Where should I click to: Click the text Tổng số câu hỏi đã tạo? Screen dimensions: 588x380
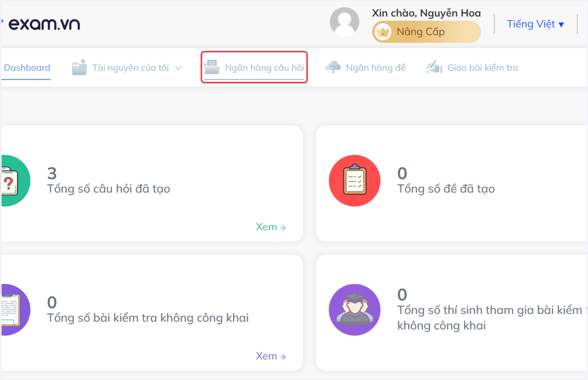click(x=109, y=189)
